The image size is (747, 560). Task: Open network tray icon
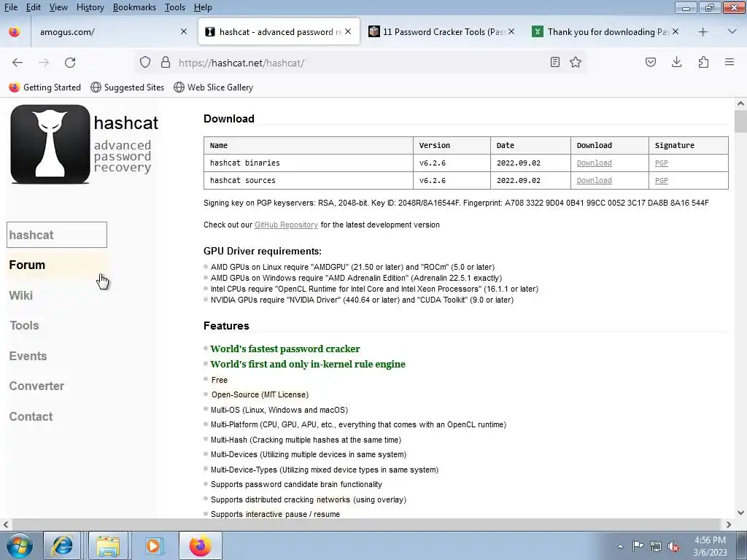click(656, 546)
